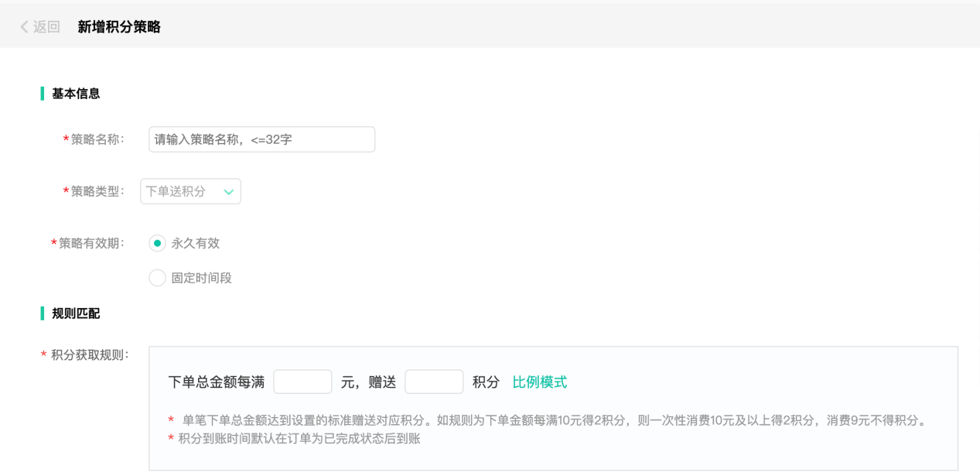Click the 策略名称 field label

coord(97,139)
